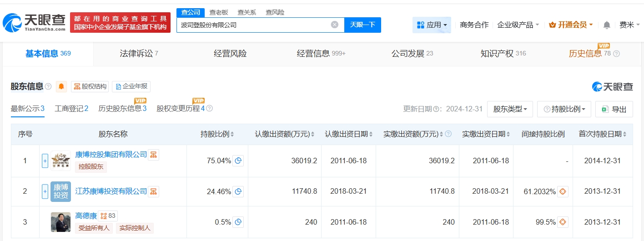The width and height of the screenshot is (644, 241).
Task: Expand the 康博控股集团有限公司 shareholder row
Action: point(45,161)
